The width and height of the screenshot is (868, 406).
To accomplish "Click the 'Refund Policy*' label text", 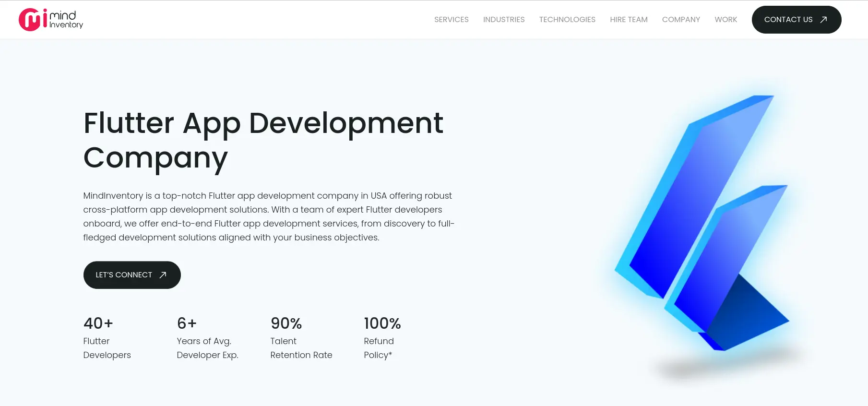I will [x=379, y=348].
